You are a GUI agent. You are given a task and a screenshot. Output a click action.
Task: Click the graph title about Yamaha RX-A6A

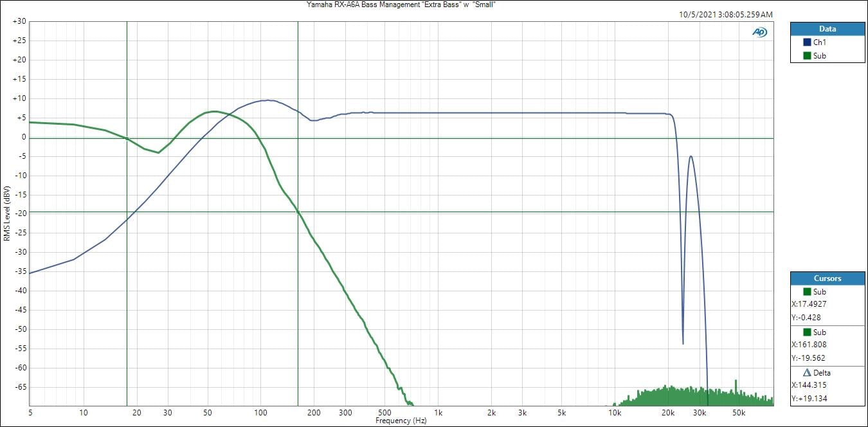click(x=402, y=5)
